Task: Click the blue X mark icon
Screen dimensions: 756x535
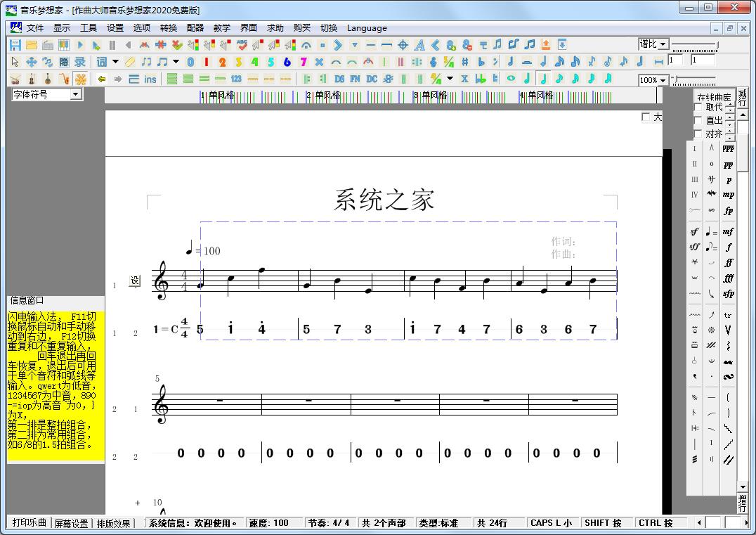Action: [319, 62]
